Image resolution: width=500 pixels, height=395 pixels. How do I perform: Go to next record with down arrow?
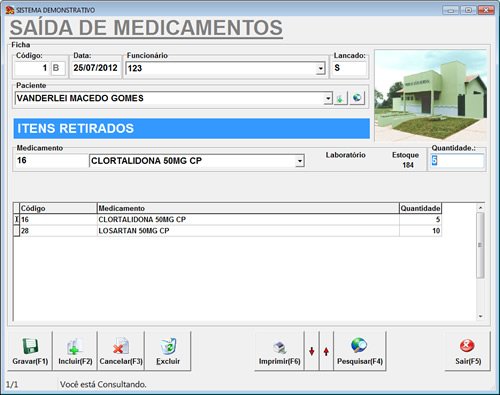pyautogui.click(x=312, y=351)
